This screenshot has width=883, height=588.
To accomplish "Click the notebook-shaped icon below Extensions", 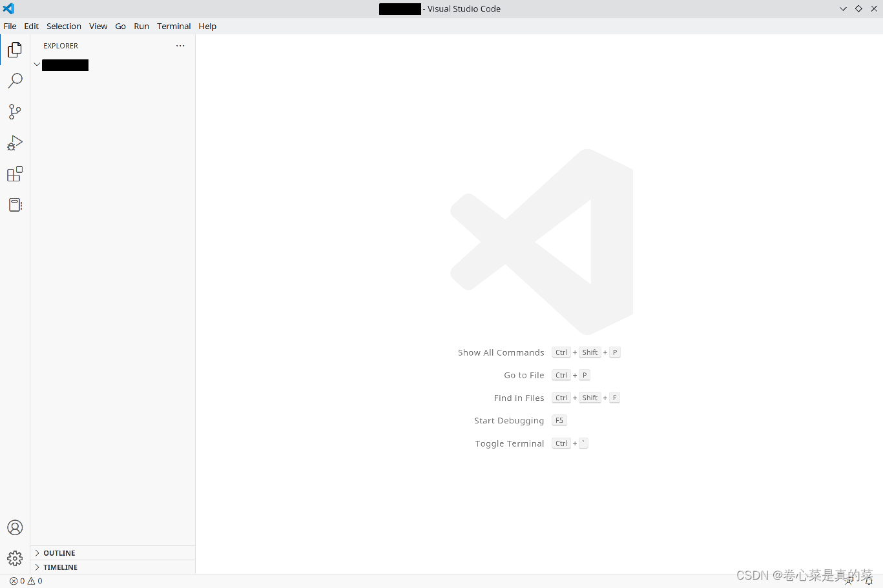I will click(x=15, y=205).
